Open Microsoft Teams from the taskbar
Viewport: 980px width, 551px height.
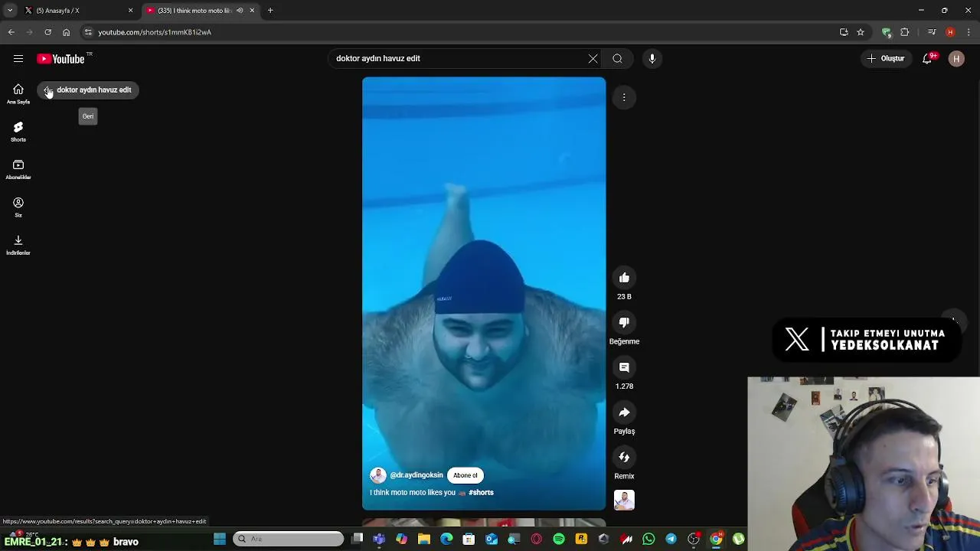(379, 539)
